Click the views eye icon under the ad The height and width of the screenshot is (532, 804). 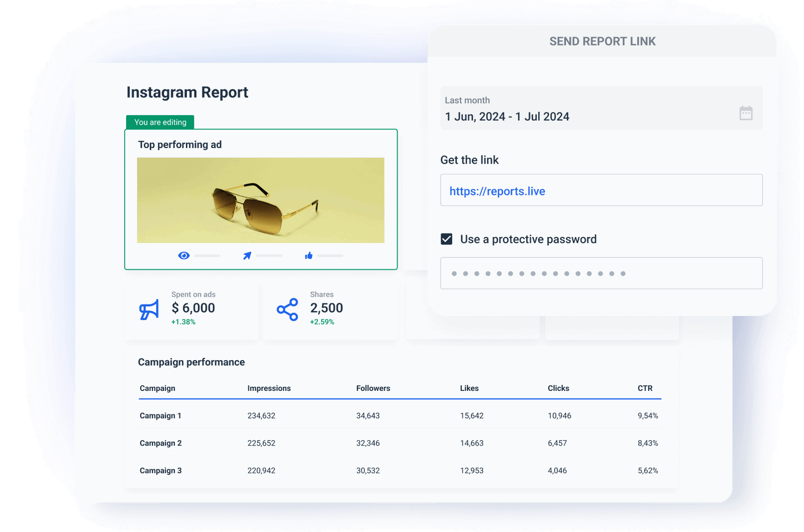[184, 255]
